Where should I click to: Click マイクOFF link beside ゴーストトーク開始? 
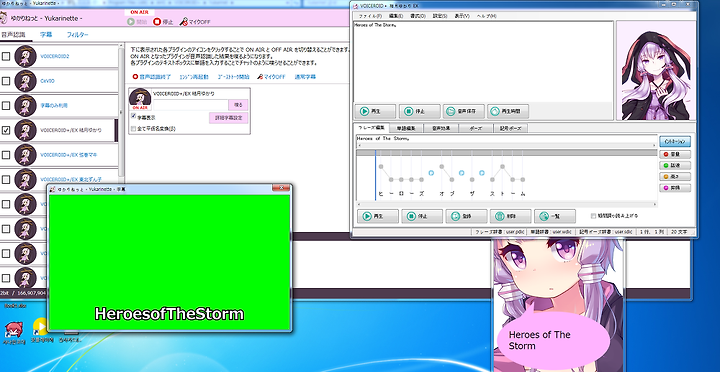click(x=271, y=77)
